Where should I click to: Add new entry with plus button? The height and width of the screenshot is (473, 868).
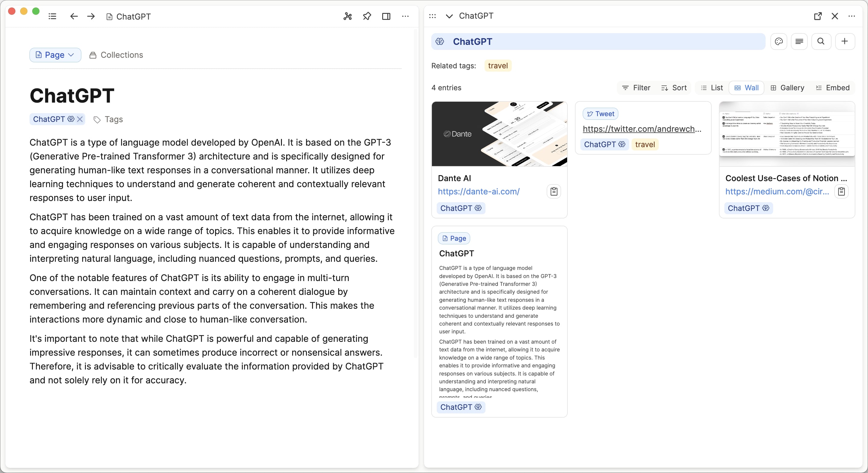[845, 42]
